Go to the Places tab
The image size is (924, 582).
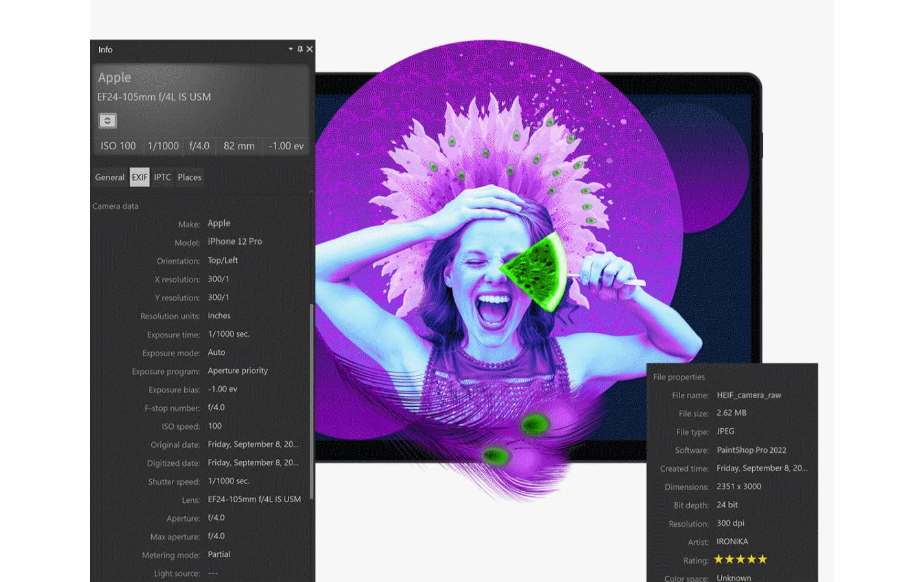pyautogui.click(x=189, y=177)
